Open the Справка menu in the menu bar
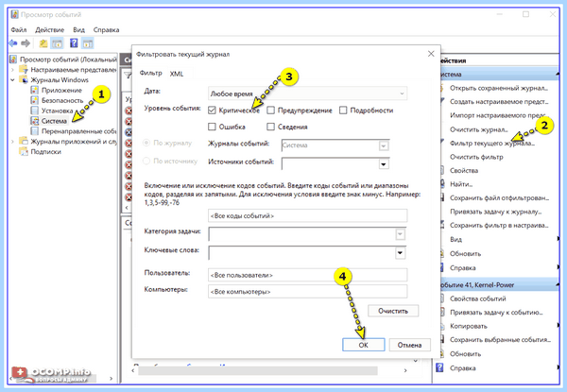Viewport: 567px width, 392px height. [x=106, y=29]
